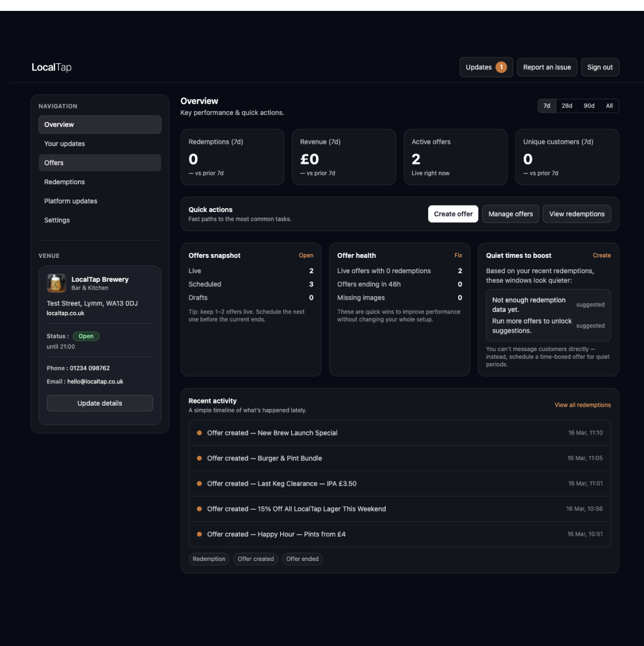Image resolution: width=644 pixels, height=646 pixels.
Task: Select the Offers item in the navigation sidebar
Action: pos(100,162)
